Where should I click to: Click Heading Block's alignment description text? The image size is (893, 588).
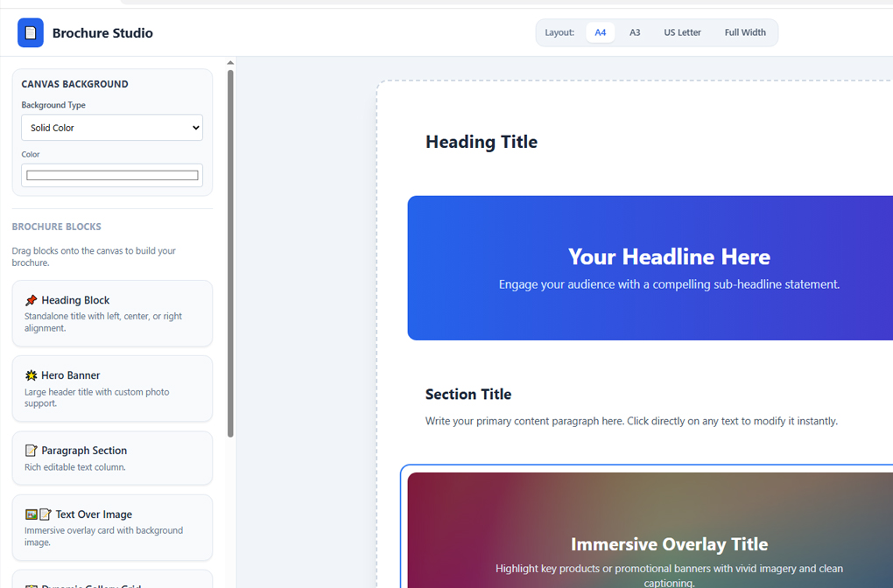point(103,322)
